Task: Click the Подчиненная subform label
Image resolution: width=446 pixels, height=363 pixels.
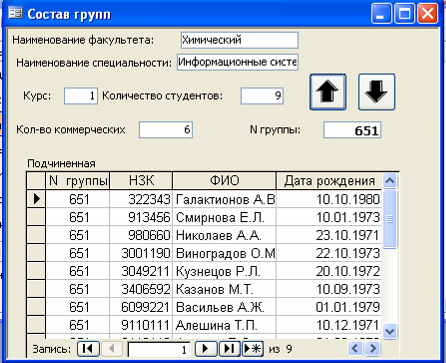Action: pyautogui.click(x=61, y=163)
